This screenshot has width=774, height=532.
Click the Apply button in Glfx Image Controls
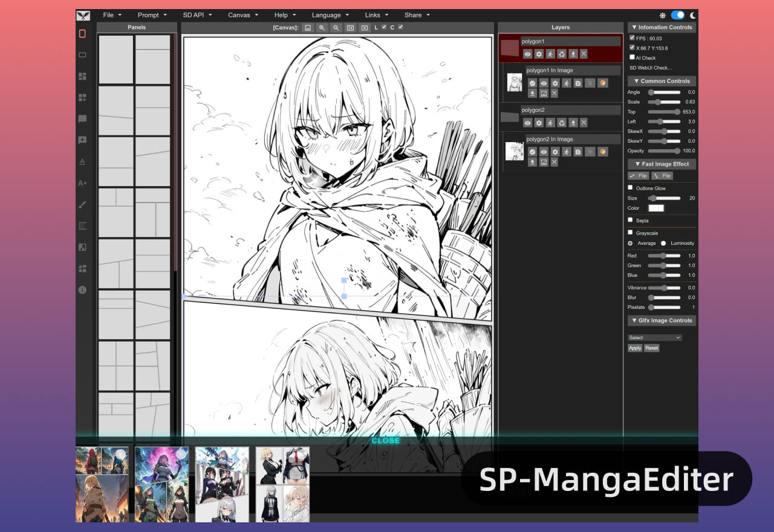634,348
